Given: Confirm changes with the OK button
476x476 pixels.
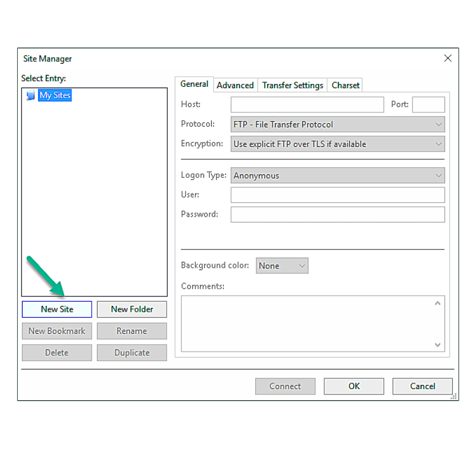Looking at the screenshot, I should pos(353,386).
